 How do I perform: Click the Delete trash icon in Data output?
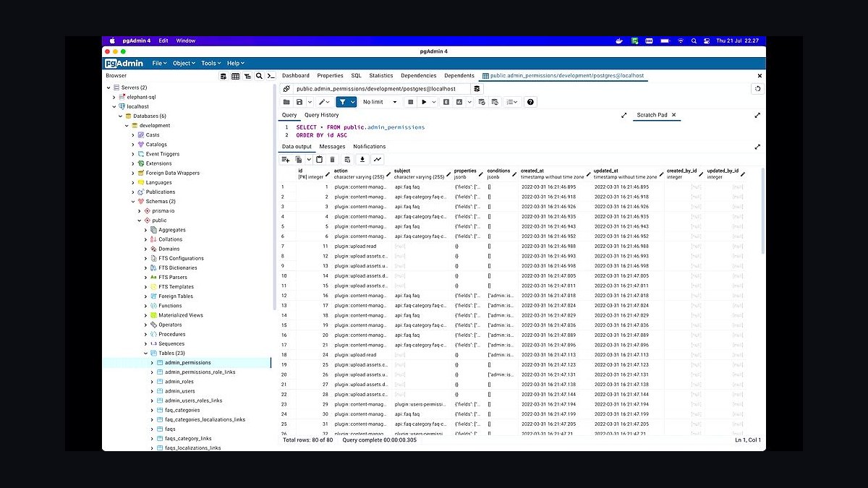coord(333,159)
